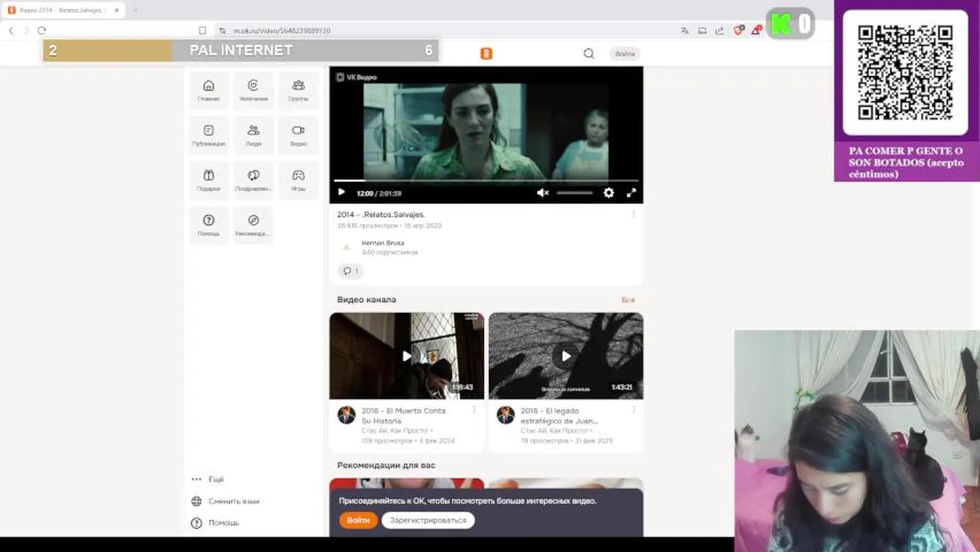Click the channel avatar of El Muerto Conta card
This screenshot has height=552, width=980.
click(347, 415)
